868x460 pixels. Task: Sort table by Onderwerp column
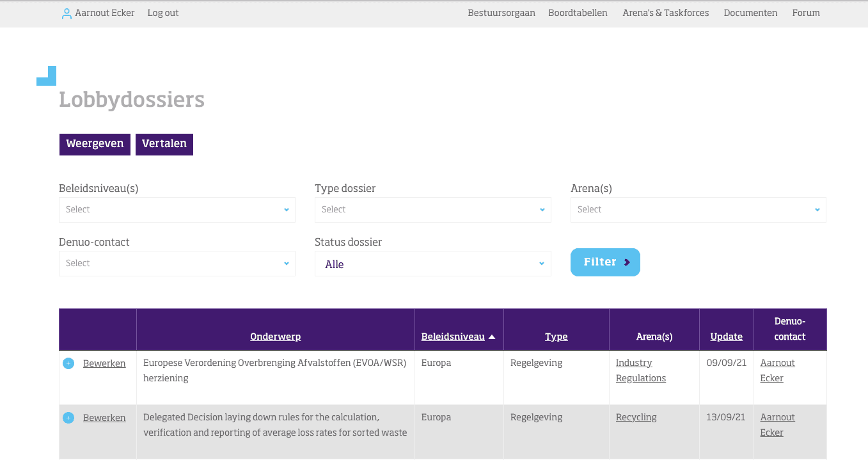coord(276,337)
